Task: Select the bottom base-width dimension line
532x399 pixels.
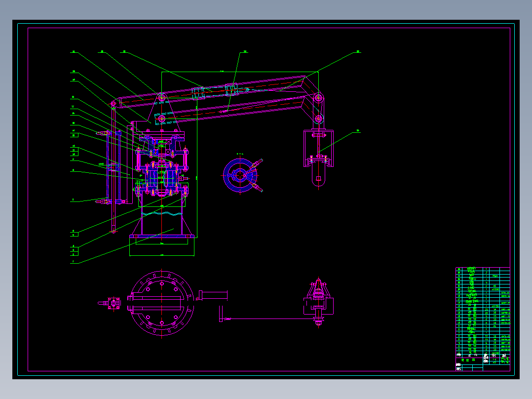Action: coord(162,255)
